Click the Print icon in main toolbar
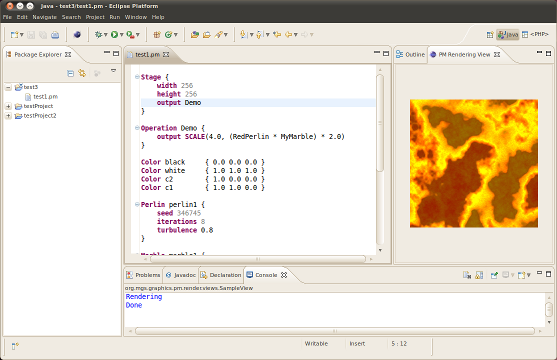 55,34
